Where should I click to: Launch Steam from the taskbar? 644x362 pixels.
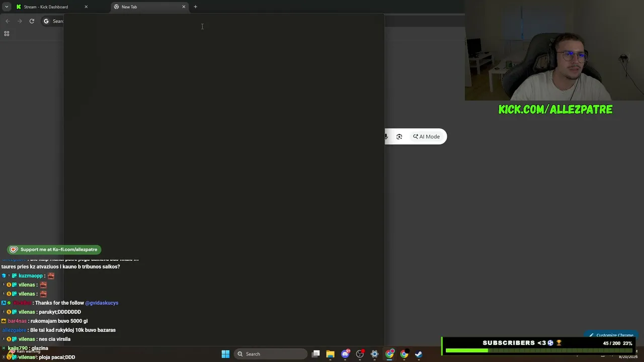coord(419,354)
